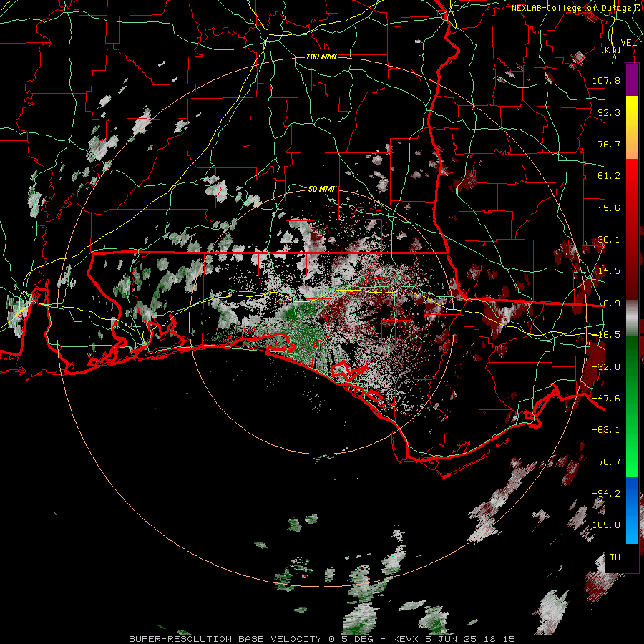Click the "50 NMI" range ring label
Image resolution: width=644 pixels, height=644 pixels.
click(321, 189)
